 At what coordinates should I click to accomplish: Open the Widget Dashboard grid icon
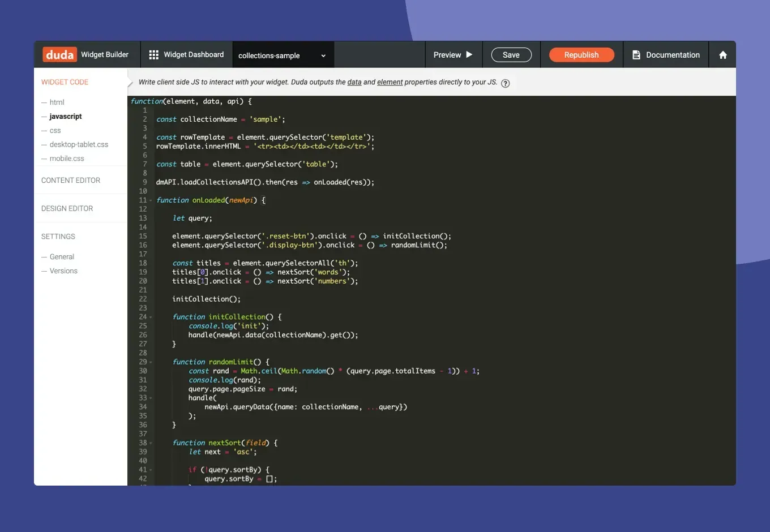click(x=153, y=54)
